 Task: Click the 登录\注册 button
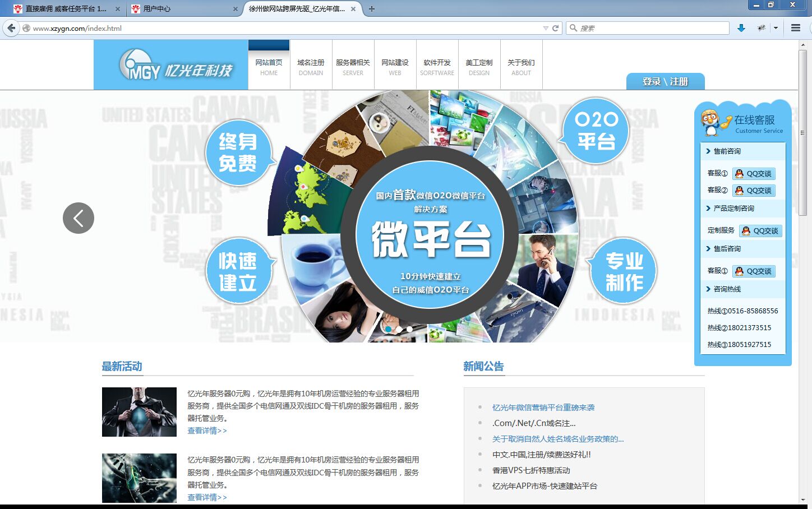[x=665, y=81]
